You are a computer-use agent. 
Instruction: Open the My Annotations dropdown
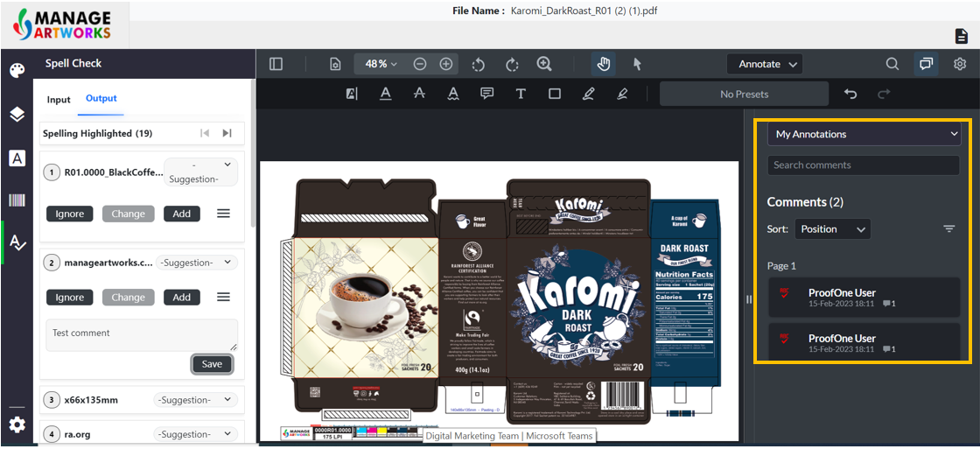(x=864, y=134)
